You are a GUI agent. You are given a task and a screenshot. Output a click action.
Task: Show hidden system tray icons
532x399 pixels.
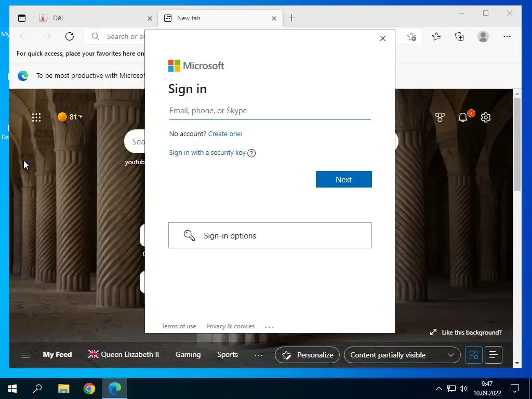pyautogui.click(x=438, y=389)
